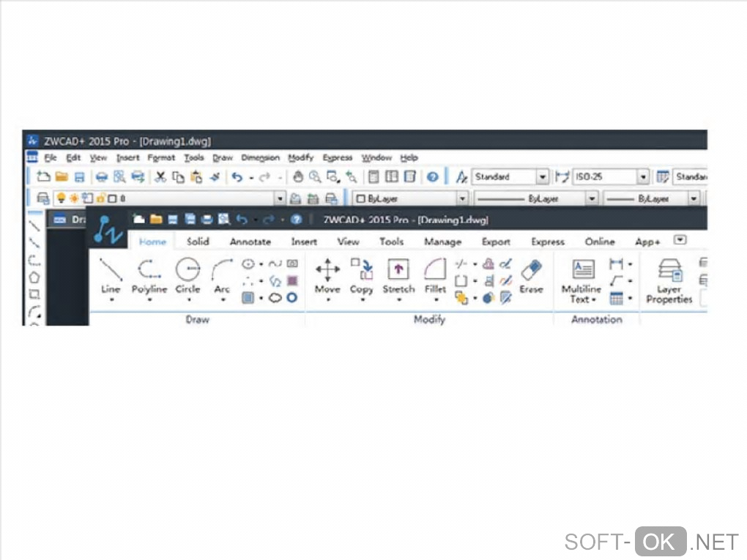The width and height of the screenshot is (747, 560).
Task: Click the blue Help question-mark in the classic toolbar
Action: click(x=432, y=177)
